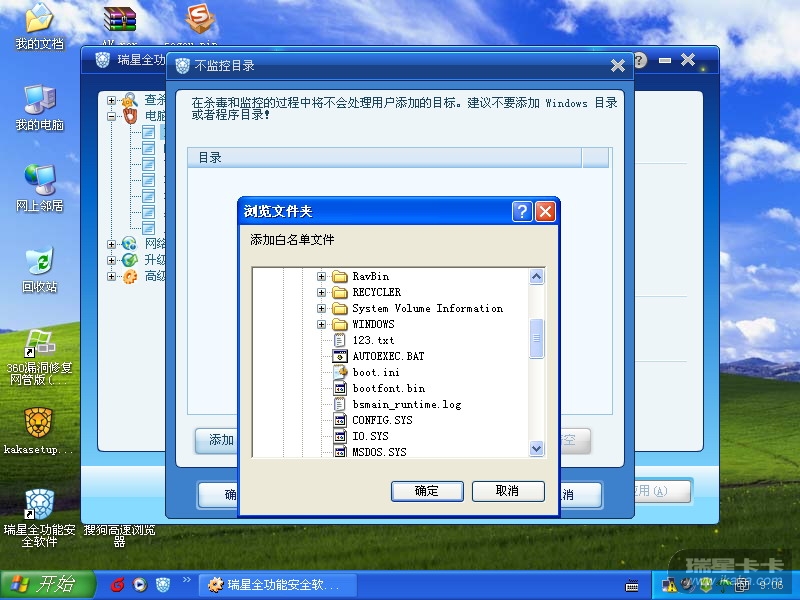Minimize the Rising settings window

coord(665,60)
